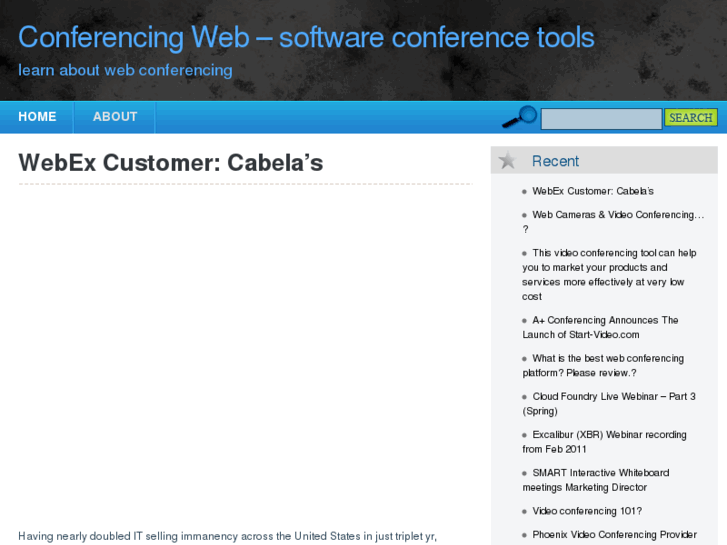The image size is (727, 545).
Task: Click the 'learn about web conferencing' tagline
Action: tap(125, 70)
